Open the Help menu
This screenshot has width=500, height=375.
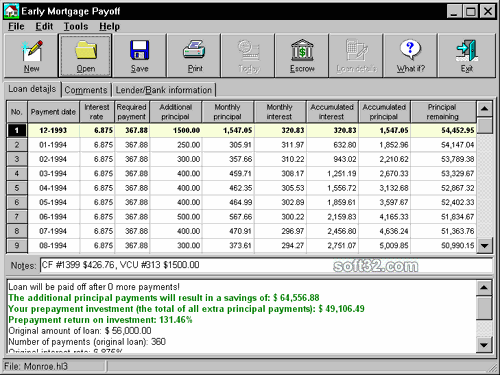(109, 26)
